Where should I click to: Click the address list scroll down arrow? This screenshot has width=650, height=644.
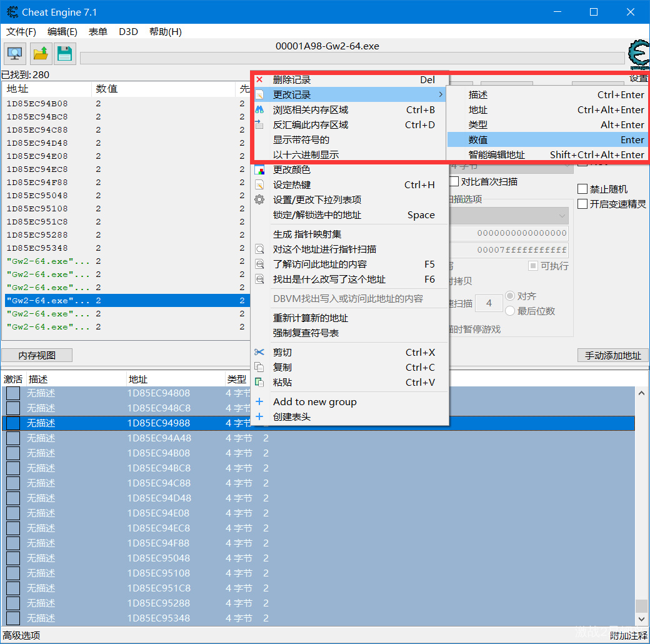(x=641, y=619)
